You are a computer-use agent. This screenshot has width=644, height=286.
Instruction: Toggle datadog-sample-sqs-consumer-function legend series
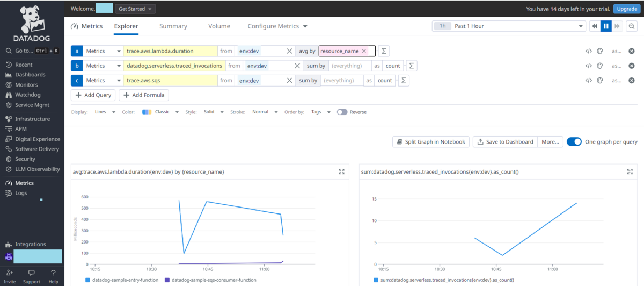[210, 280]
